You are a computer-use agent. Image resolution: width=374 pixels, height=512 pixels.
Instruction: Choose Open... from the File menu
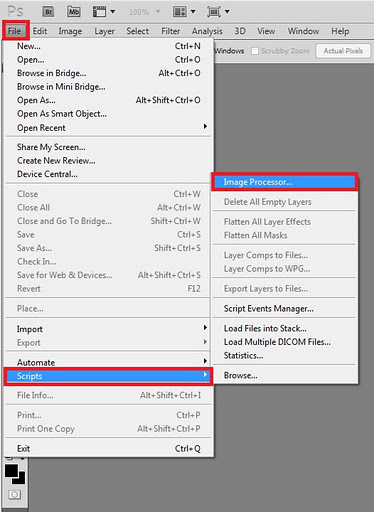108,60
